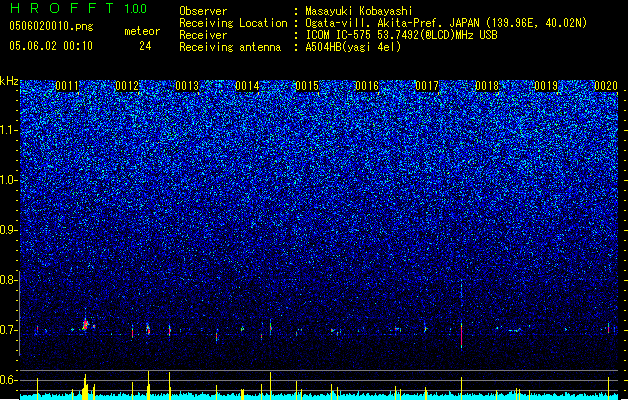This screenshot has width=629, height=400.
Task: Click the 0011 time marker
Action: click(67, 86)
